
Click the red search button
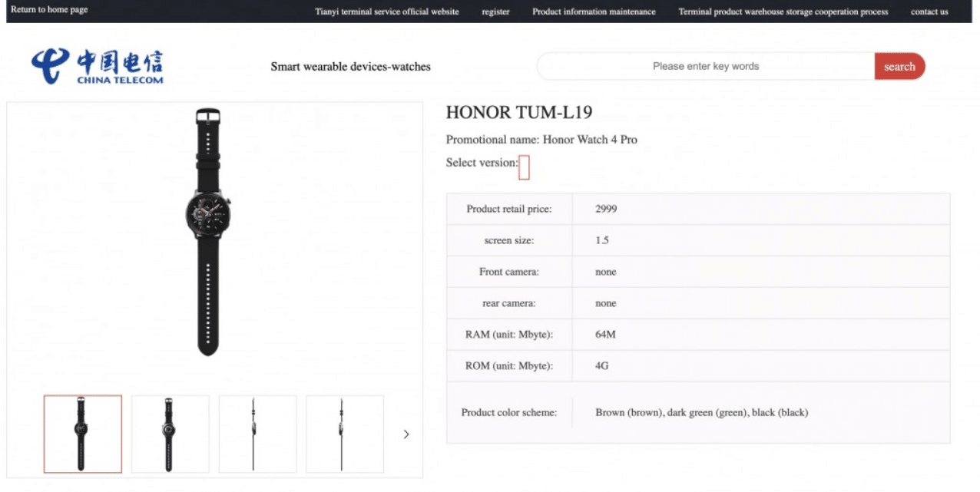coord(899,66)
